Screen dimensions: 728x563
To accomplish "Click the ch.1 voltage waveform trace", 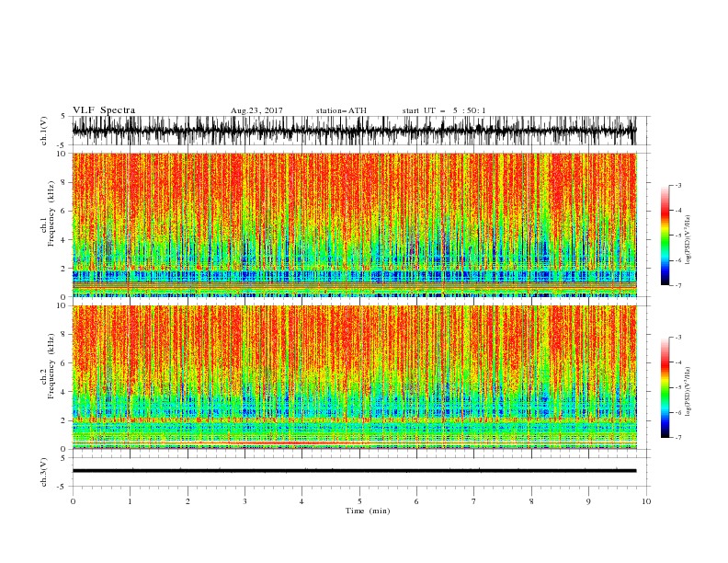I will click(354, 131).
